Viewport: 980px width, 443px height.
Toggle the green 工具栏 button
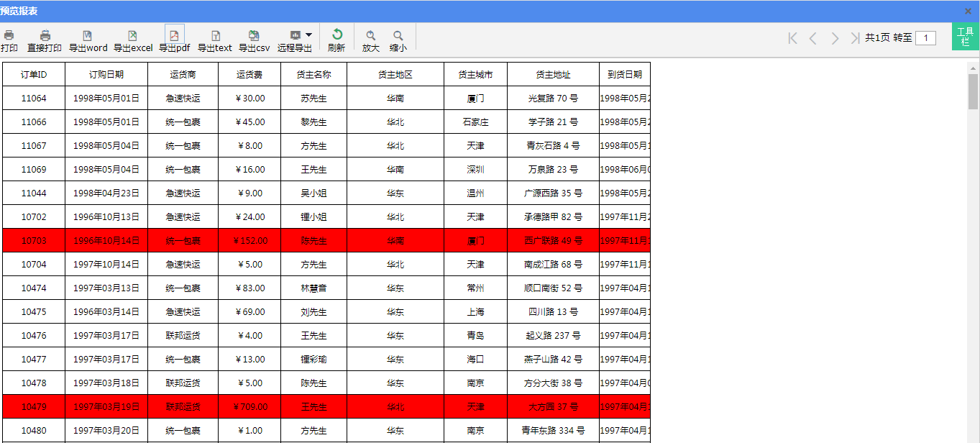[965, 37]
